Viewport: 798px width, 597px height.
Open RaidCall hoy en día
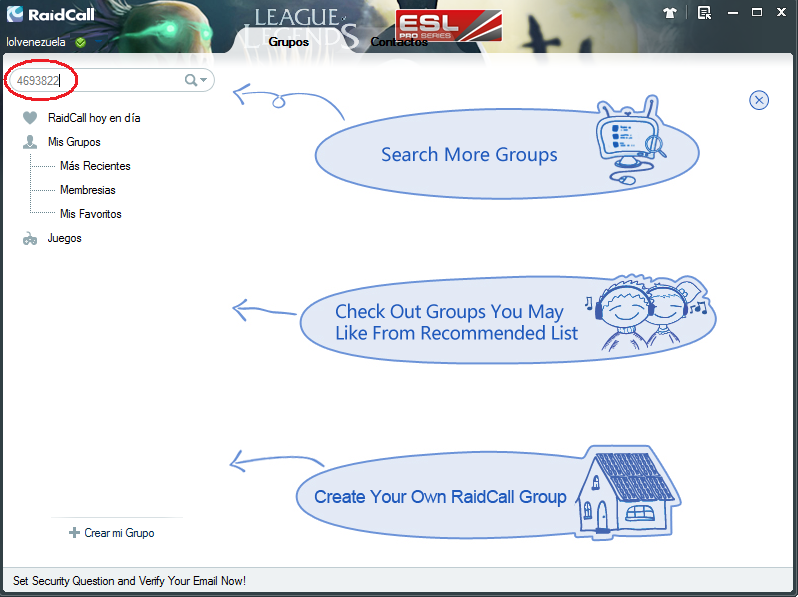[94, 118]
